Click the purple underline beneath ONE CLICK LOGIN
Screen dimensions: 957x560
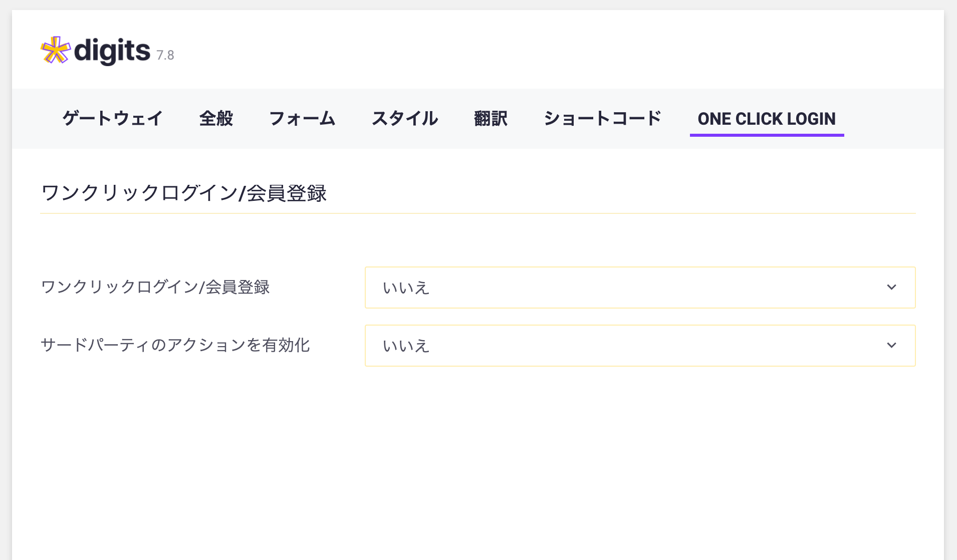click(767, 135)
